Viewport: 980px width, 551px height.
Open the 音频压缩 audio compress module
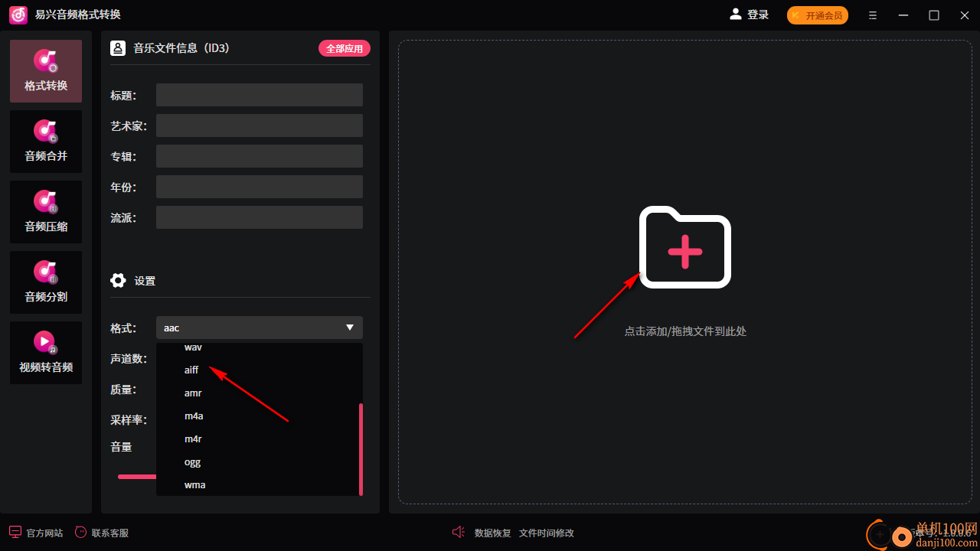click(46, 212)
